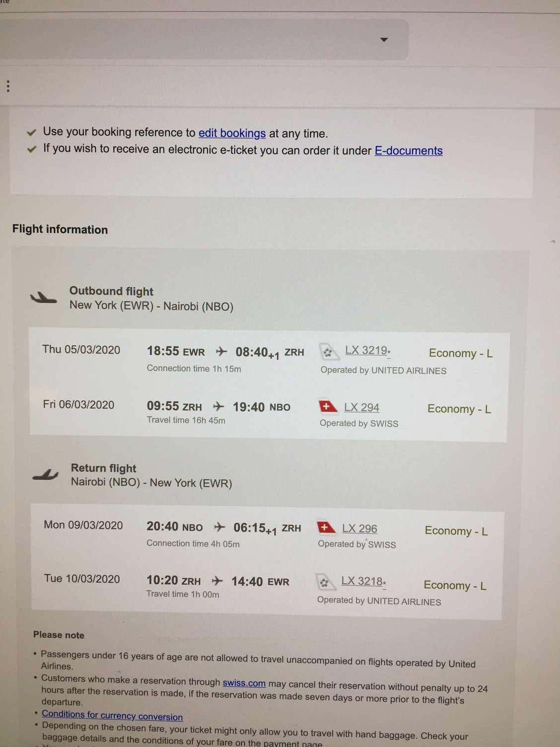The width and height of the screenshot is (560, 747).
Task: Select the LX 3219 flight number link
Action: point(365,351)
